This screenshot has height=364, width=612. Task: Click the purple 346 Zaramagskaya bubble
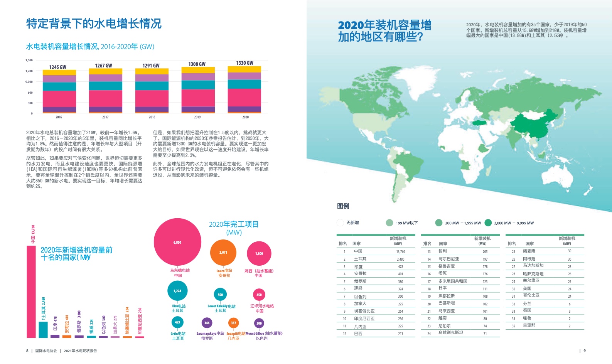(207, 323)
